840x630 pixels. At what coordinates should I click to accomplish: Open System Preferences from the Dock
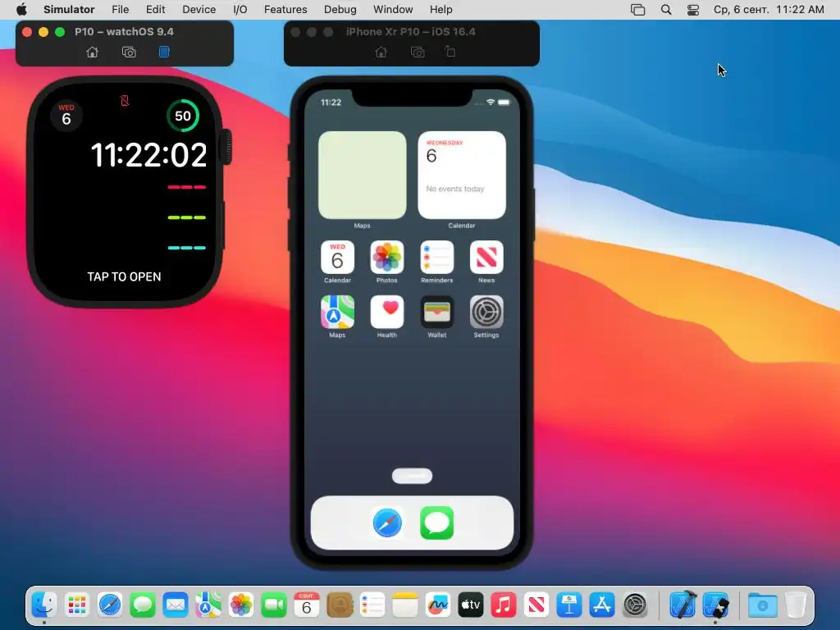(636, 605)
